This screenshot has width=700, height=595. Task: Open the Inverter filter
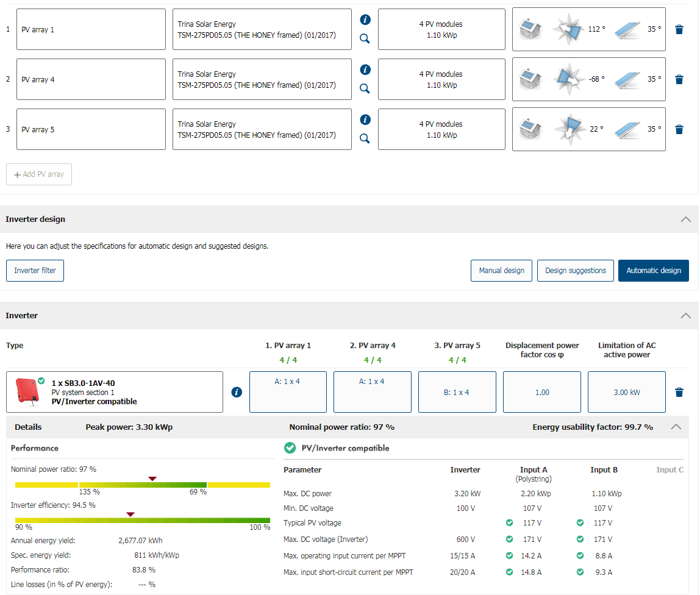coord(35,271)
